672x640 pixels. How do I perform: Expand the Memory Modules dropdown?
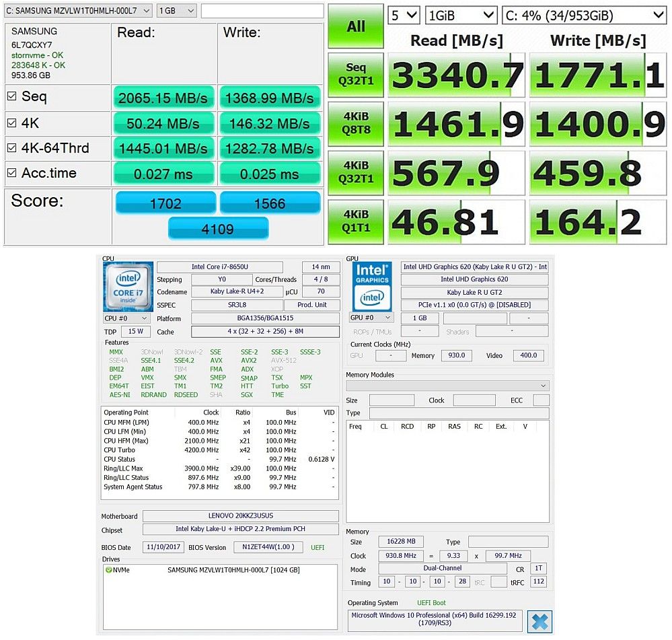[x=447, y=386]
